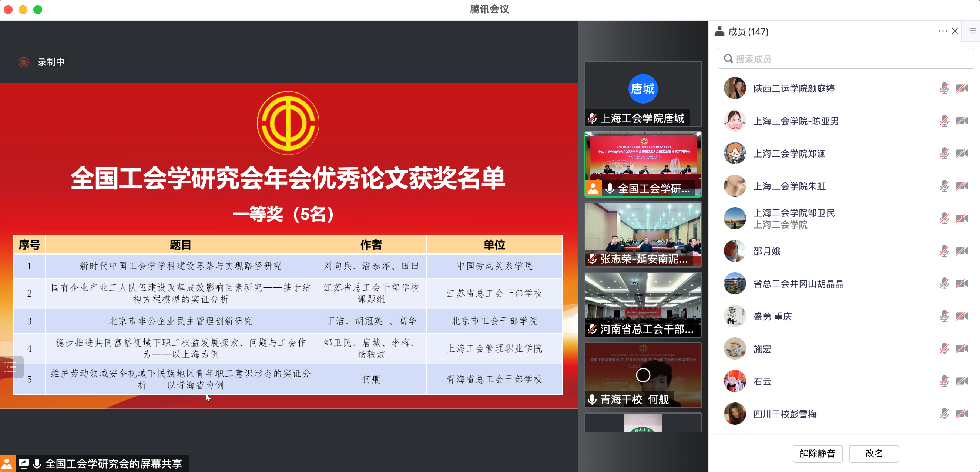Viewport: 980px width, 472px height.
Task: Click camera icon for 石云
Action: coord(962,381)
